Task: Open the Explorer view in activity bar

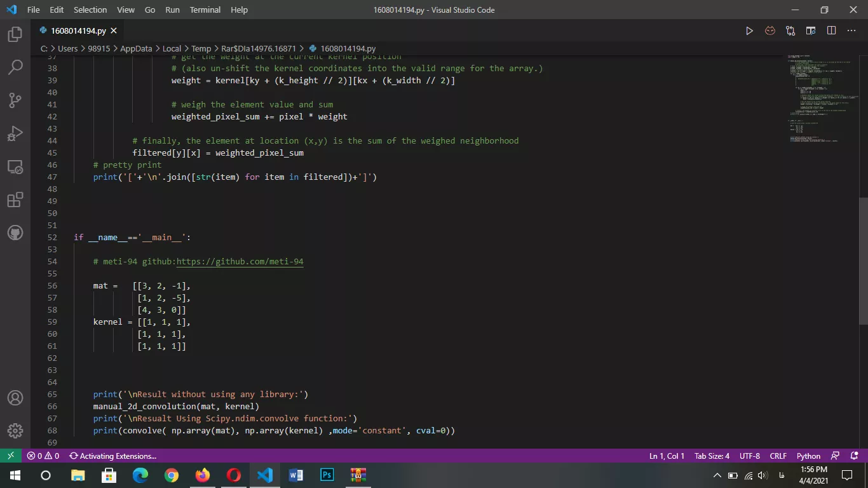Action: (15, 34)
